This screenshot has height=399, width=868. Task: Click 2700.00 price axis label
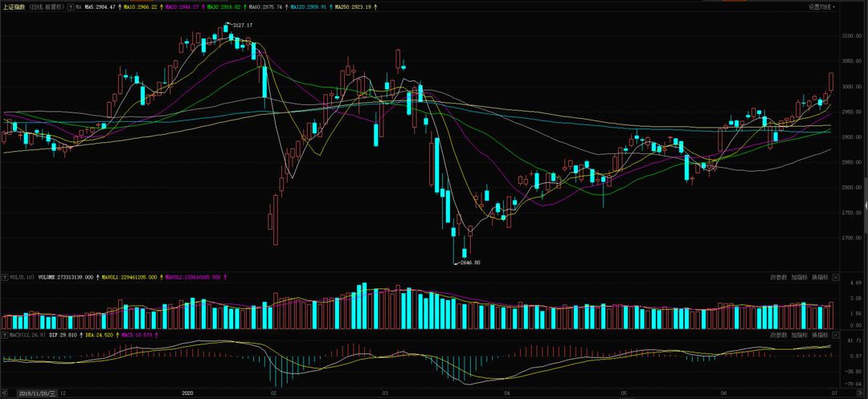[x=852, y=238]
